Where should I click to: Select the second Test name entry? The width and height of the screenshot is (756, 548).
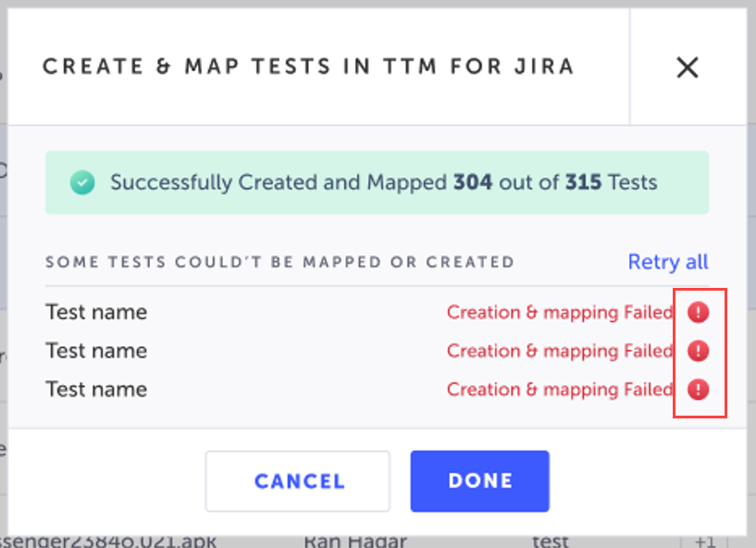pyautogui.click(x=96, y=351)
